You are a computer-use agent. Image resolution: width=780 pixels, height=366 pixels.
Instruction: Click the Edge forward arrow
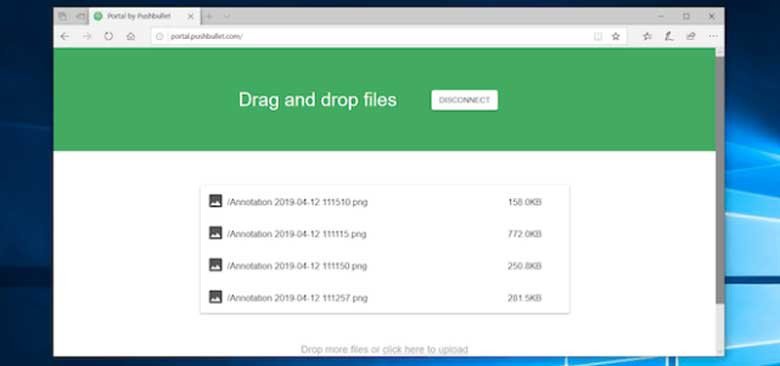point(87,36)
